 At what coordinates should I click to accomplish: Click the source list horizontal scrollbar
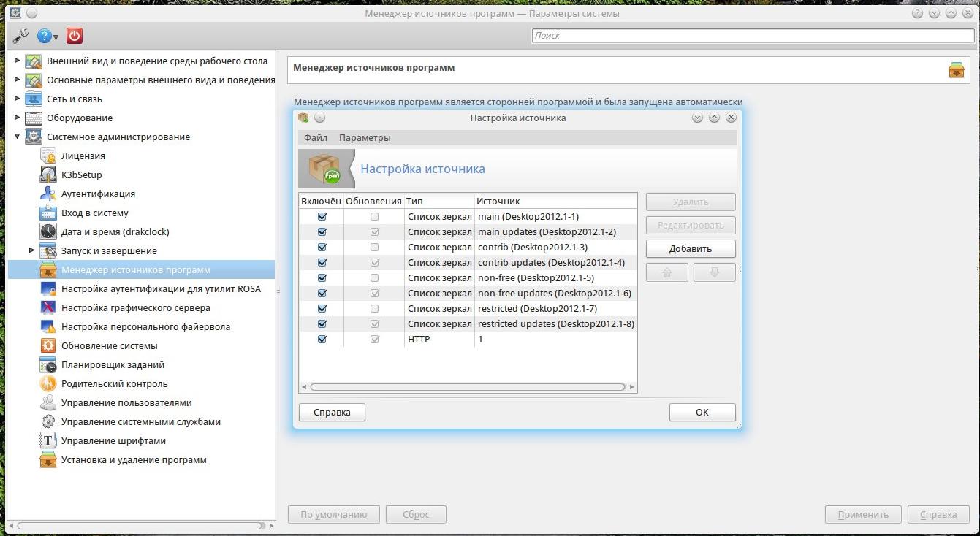coord(468,387)
